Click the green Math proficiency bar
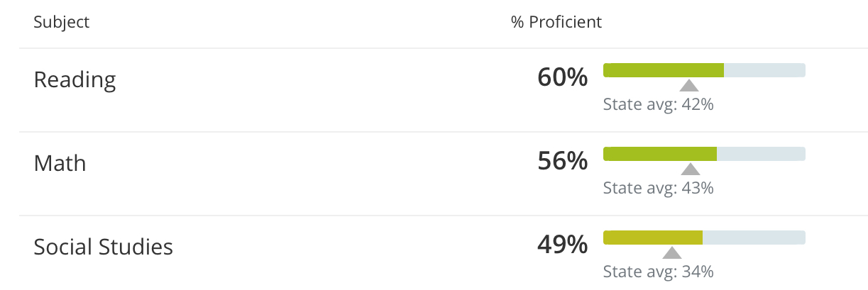The image size is (868, 290). [x=660, y=153]
